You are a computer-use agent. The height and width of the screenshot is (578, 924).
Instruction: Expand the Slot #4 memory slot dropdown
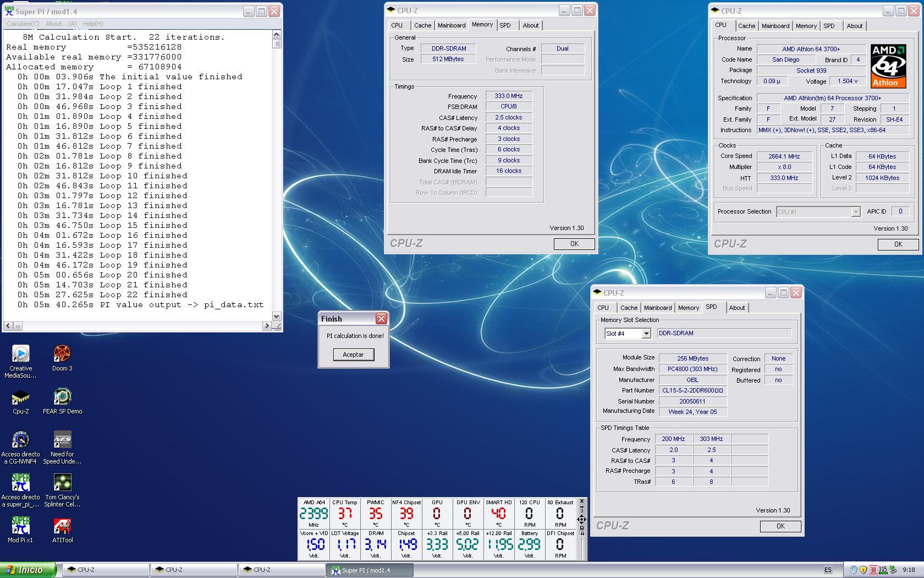coord(646,334)
